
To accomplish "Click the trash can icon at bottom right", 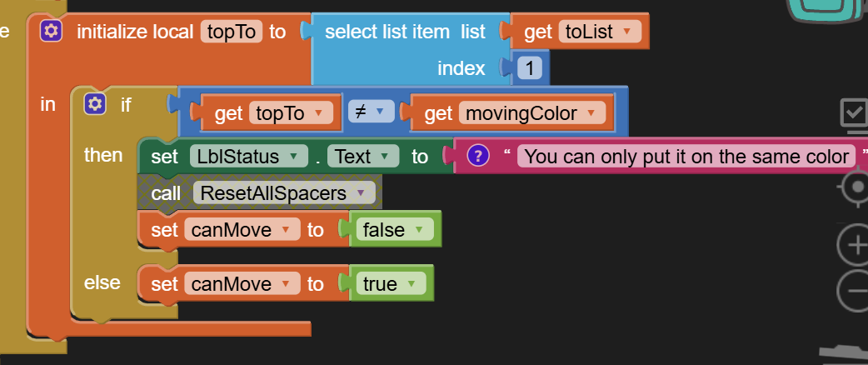I will 846,354.
